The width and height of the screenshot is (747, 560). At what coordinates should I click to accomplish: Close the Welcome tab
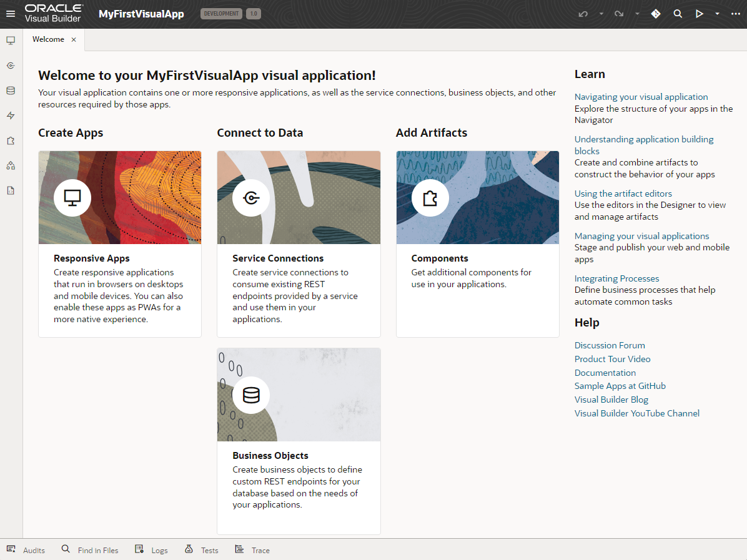pyautogui.click(x=74, y=39)
